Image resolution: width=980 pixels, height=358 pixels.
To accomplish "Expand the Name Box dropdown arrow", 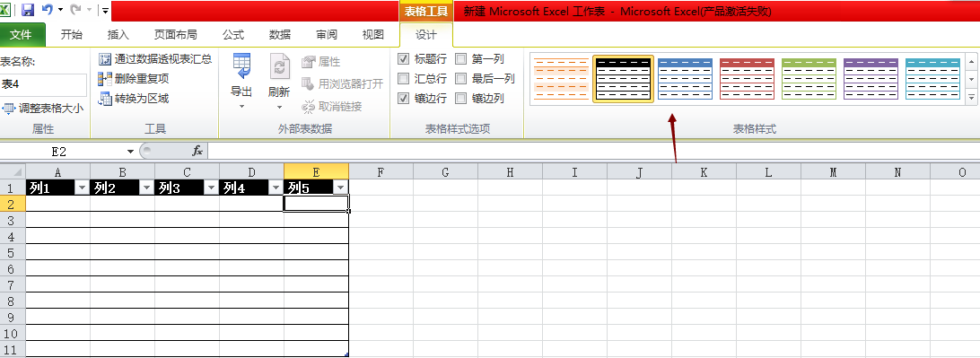I will pos(130,152).
